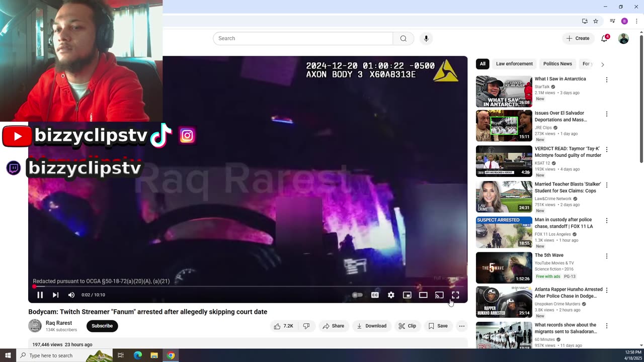This screenshot has height=362, width=644.
Task: Open The 5th Wave movie thumbnail
Action: click(x=504, y=267)
